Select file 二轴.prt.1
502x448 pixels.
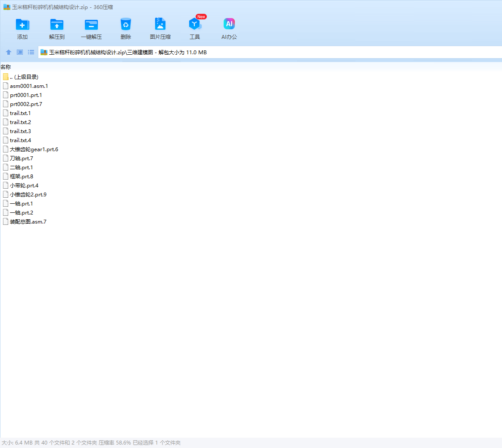[x=21, y=168]
